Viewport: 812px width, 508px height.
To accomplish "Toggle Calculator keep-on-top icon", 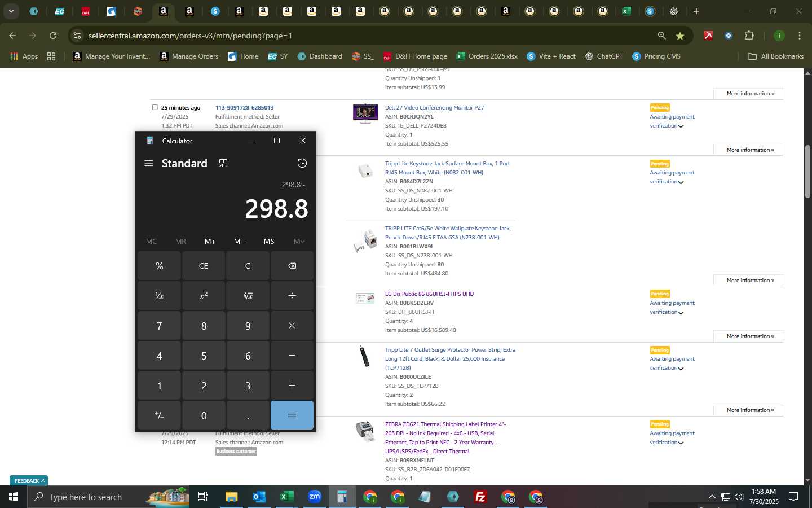I will 223,163.
